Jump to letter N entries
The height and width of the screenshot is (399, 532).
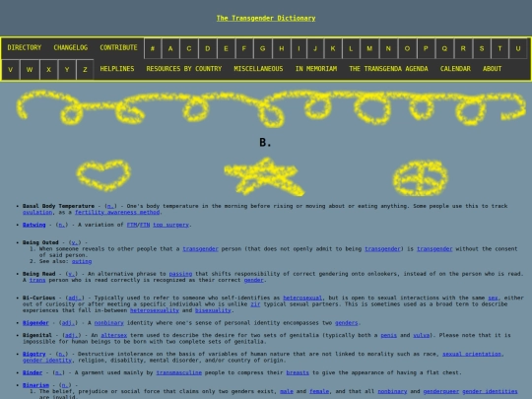tap(388, 48)
